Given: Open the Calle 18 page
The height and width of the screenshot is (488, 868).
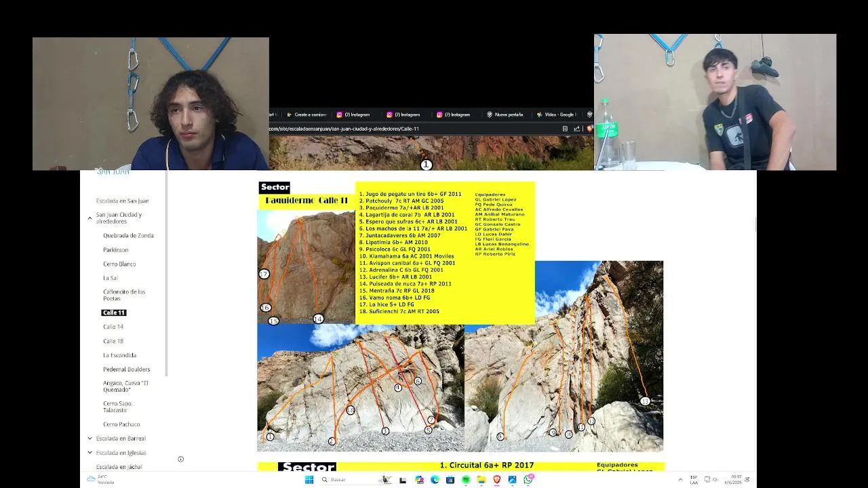Looking at the screenshot, I should click(113, 341).
